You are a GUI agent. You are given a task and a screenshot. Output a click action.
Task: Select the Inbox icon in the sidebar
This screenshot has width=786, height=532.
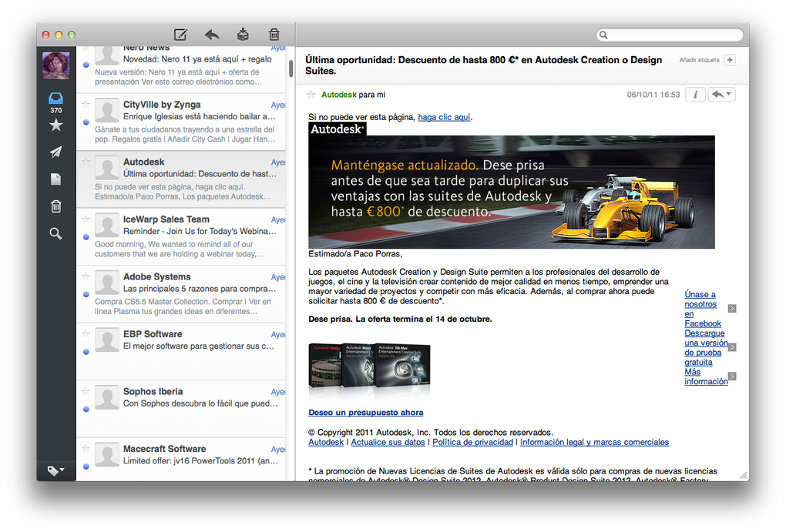(x=55, y=98)
